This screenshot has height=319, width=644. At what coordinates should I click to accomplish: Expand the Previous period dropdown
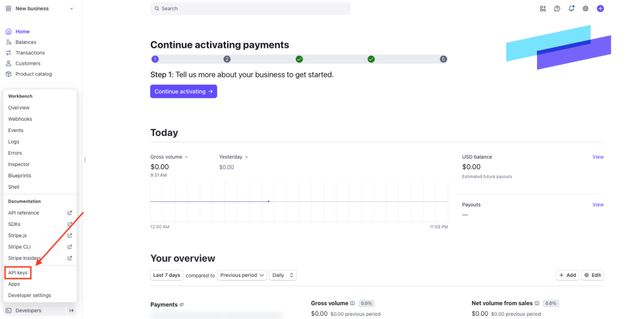(242, 275)
